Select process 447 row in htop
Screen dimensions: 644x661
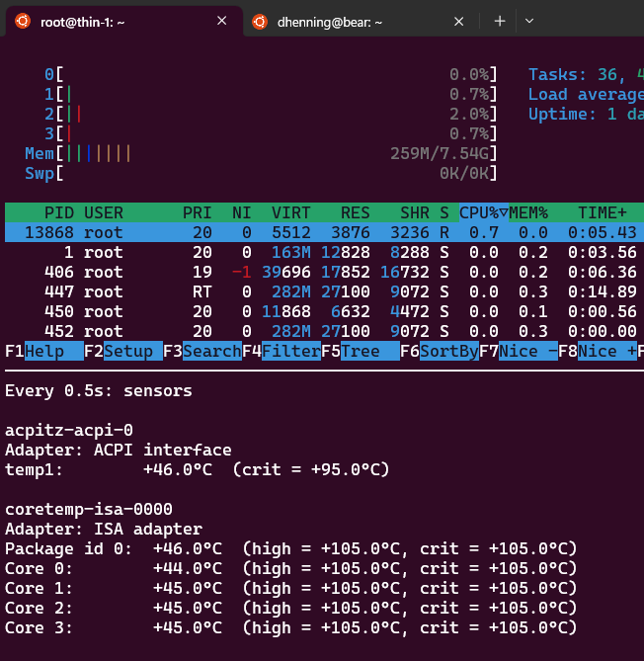pyautogui.click(x=324, y=291)
